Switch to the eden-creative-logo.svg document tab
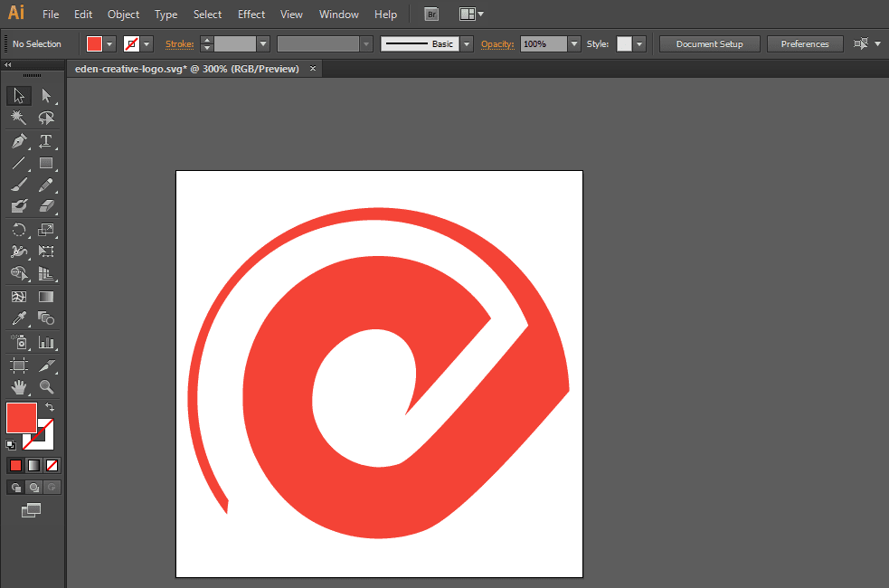The height and width of the screenshot is (588, 889). point(187,69)
